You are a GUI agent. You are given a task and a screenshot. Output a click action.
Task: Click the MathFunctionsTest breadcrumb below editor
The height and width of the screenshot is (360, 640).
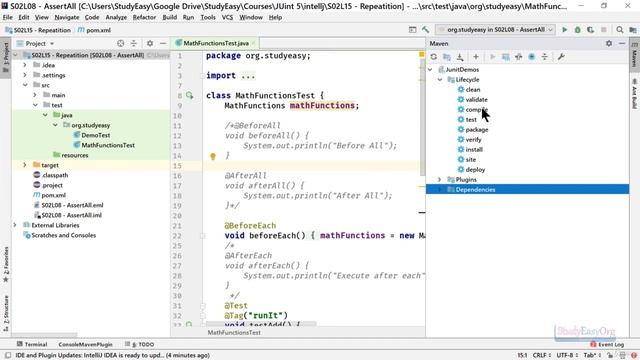[x=234, y=332]
